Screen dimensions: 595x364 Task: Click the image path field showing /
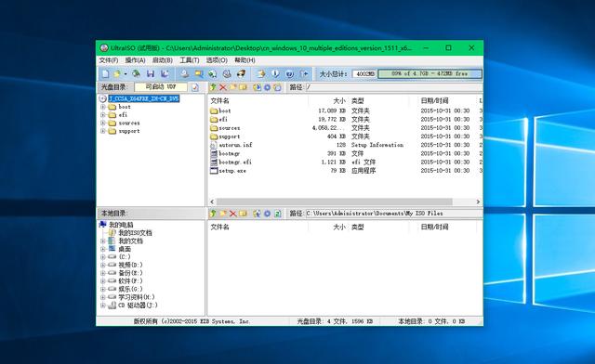pyautogui.click(x=394, y=87)
